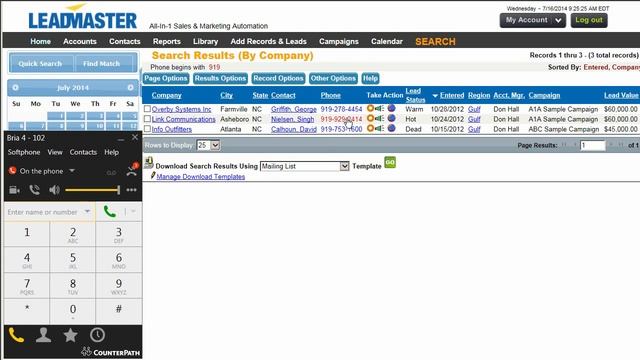
Task: Open the Bria favorites star tab
Action: [70, 336]
